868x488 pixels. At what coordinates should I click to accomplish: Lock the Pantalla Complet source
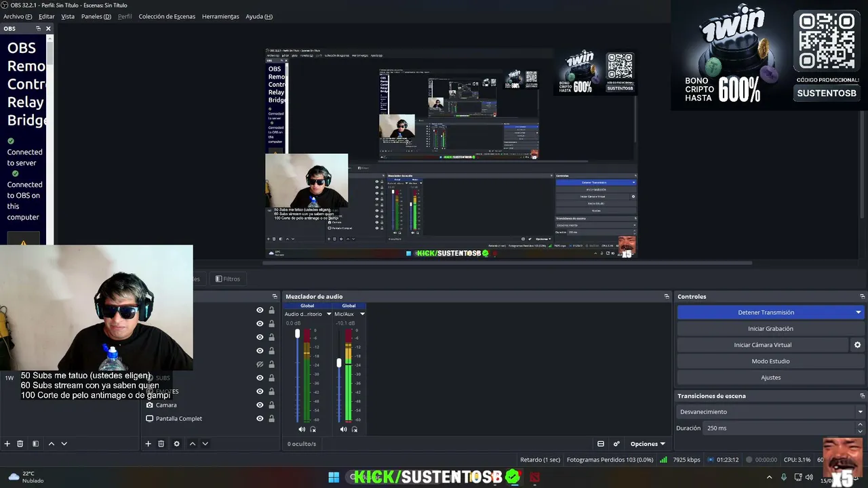(x=271, y=419)
